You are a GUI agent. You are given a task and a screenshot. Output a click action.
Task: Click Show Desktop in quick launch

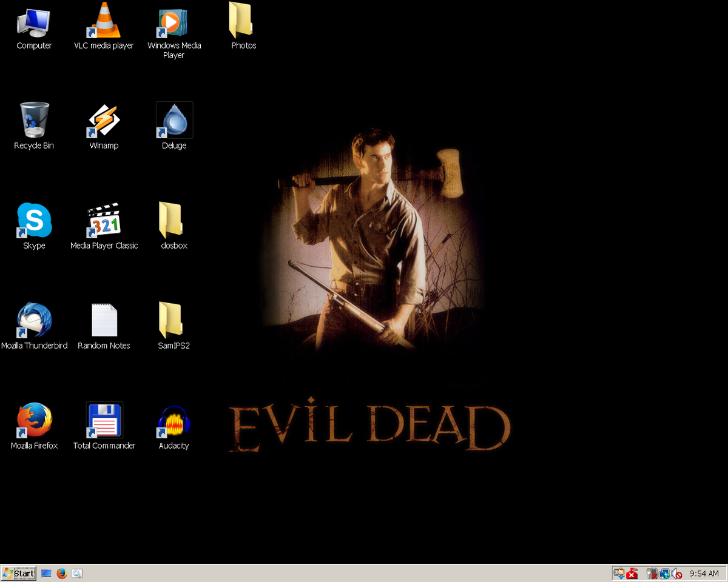pyautogui.click(x=46, y=573)
